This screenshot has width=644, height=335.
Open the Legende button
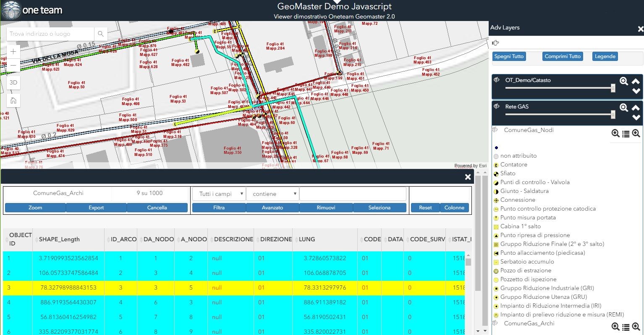[x=605, y=56]
